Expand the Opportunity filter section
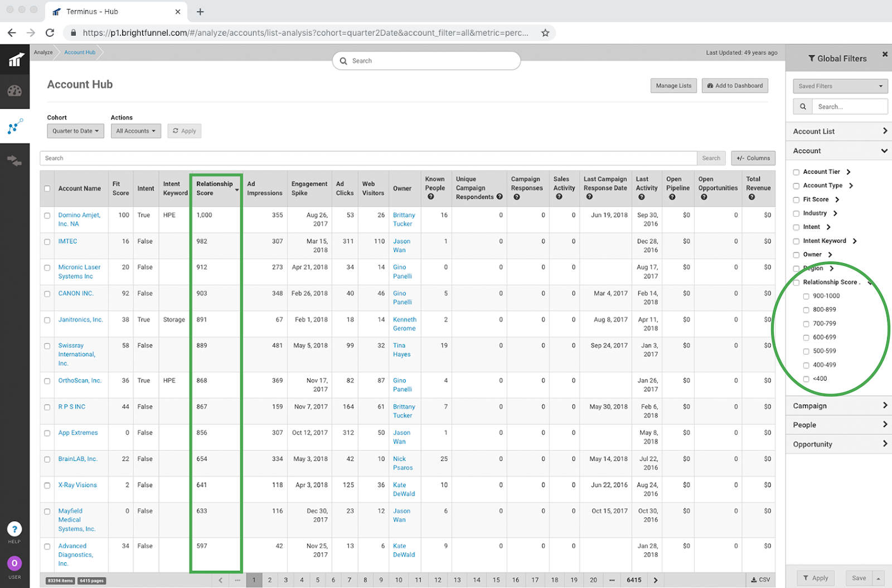 click(x=839, y=444)
